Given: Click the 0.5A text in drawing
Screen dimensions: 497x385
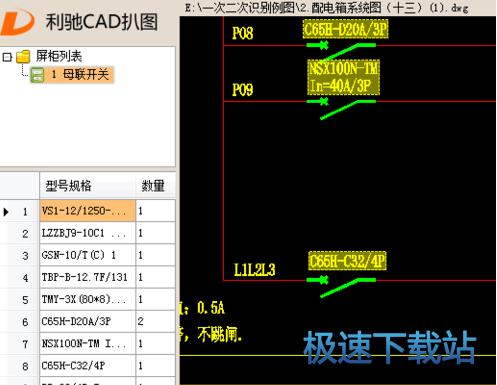Looking at the screenshot, I should (x=211, y=308).
